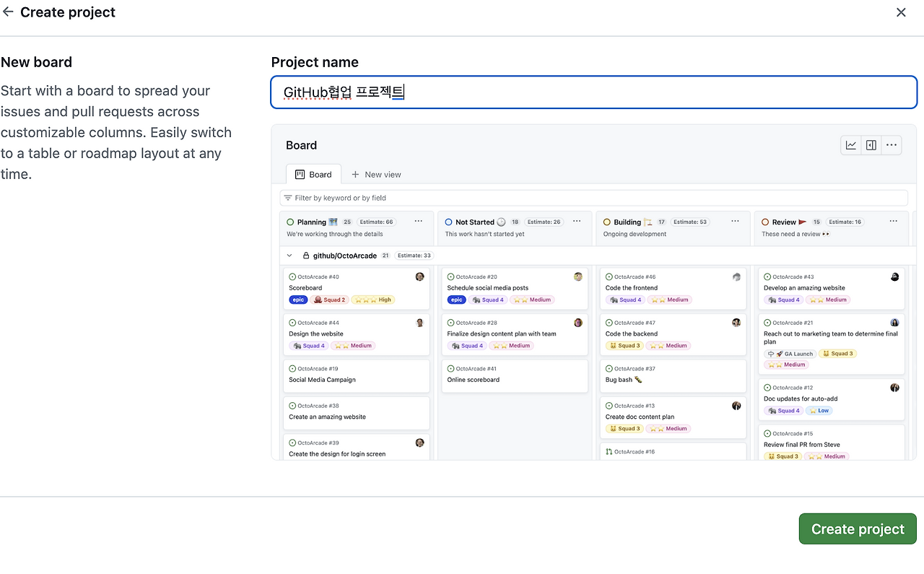Click assignee avatar on Scoreboard card
Image resolution: width=924 pixels, height=574 pixels.
click(419, 277)
